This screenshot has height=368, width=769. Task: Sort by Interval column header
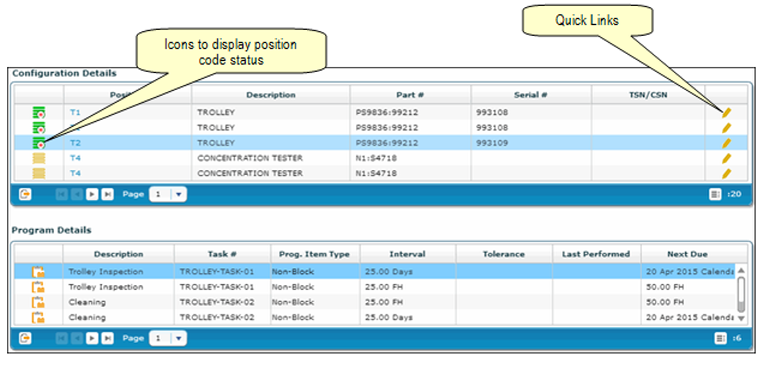point(408,254)
